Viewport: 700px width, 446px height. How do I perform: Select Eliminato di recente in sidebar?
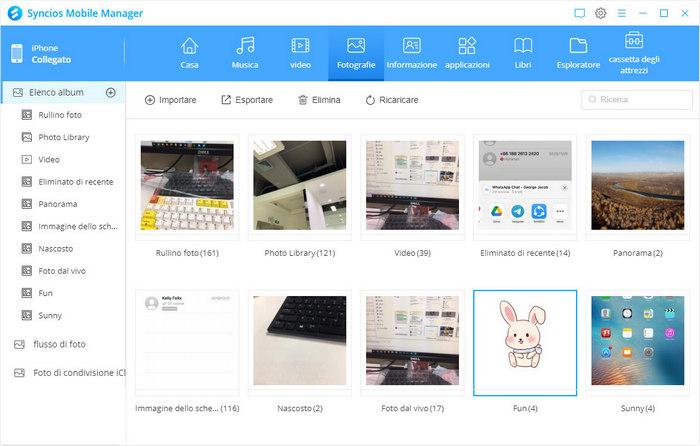click(75, 181)
